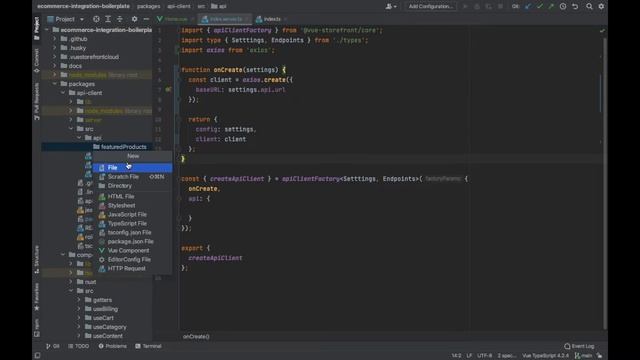This screenshot has width=640, height=360.
Task: Open the Terminal tool window
Action: 148,346
